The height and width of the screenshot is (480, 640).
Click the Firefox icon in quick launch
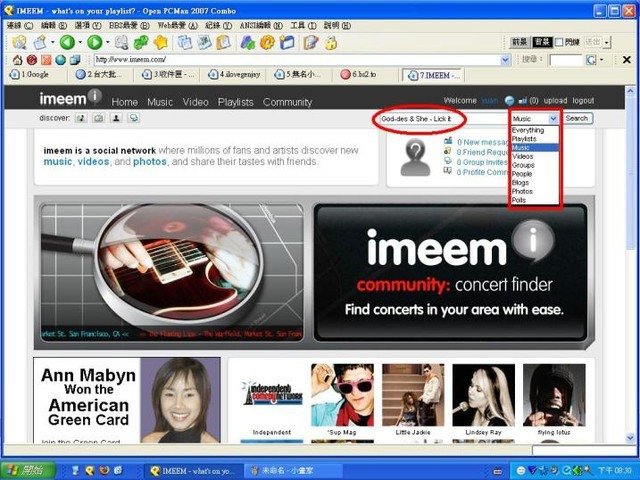click(104, 470)
